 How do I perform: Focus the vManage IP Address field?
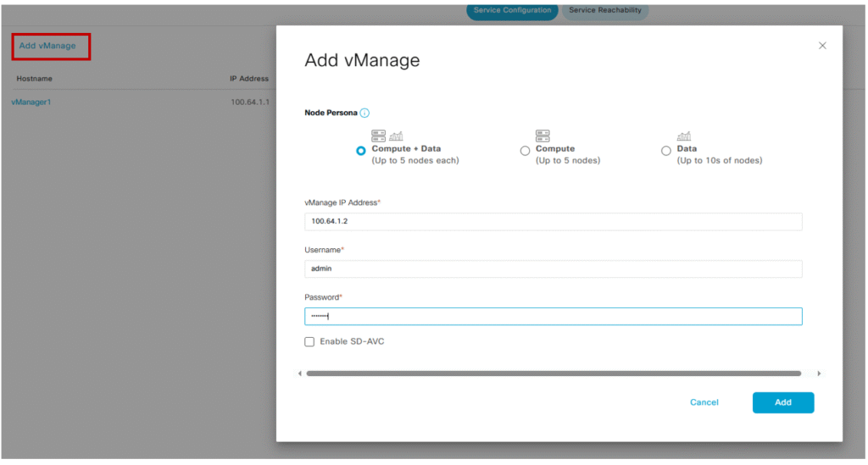[x=553, y=222]
